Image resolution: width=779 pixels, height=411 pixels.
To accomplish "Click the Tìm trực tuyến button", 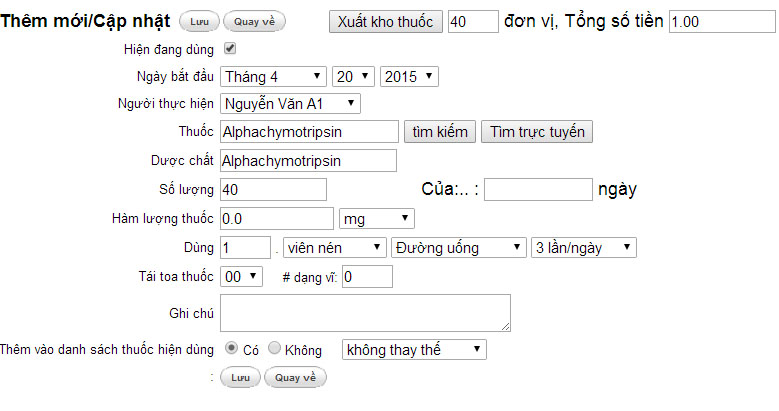I will (x=537, y=132).
